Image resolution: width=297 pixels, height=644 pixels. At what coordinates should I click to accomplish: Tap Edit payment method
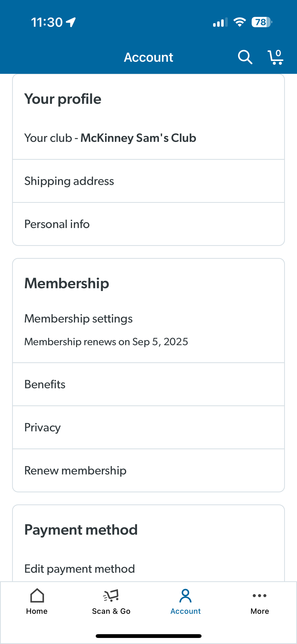point(148,569)
